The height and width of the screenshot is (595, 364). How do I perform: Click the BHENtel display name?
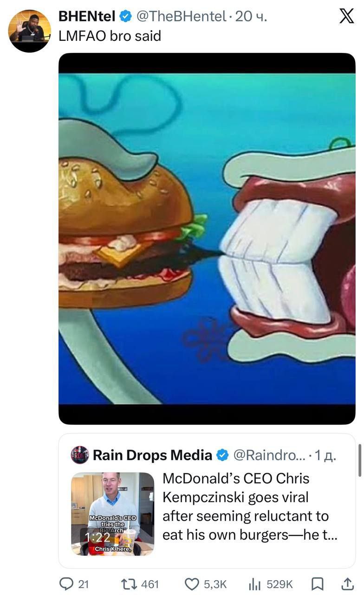pyautogui.click(x=87, y=17)
